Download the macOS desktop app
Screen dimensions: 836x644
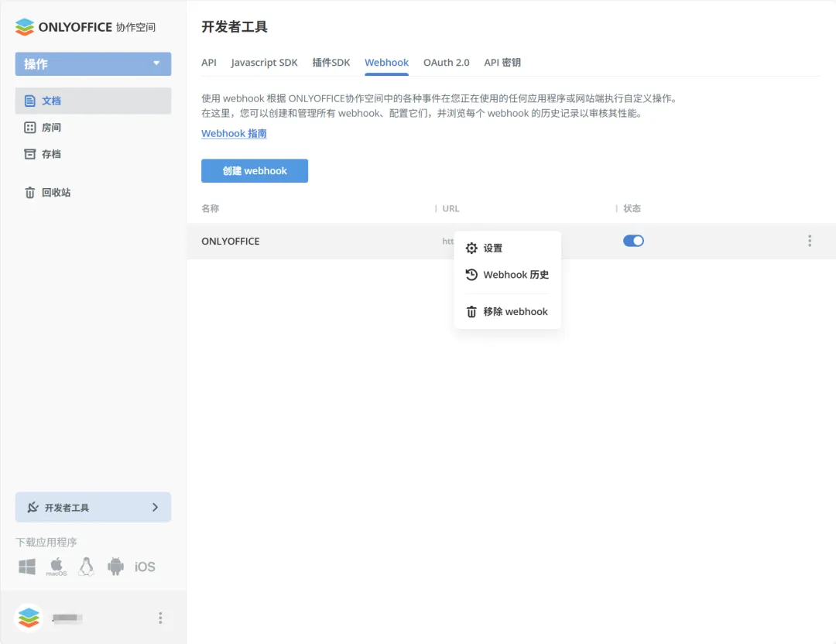[x=57, y=566]
